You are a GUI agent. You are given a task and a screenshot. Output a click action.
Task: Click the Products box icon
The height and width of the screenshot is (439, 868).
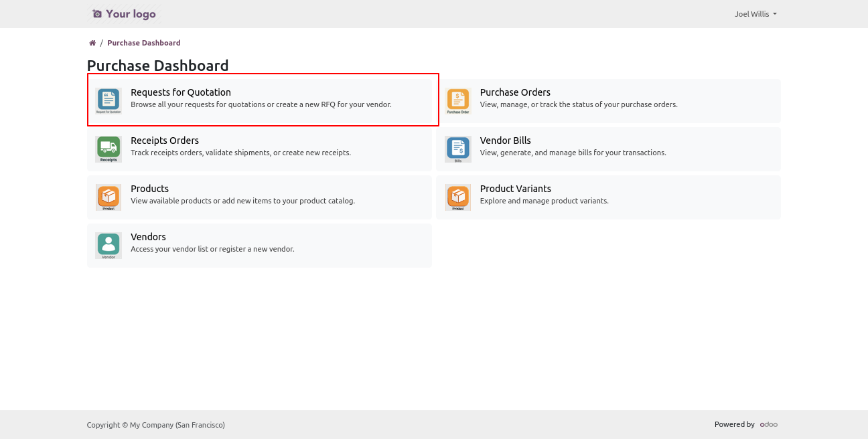(x=108, y=197)
